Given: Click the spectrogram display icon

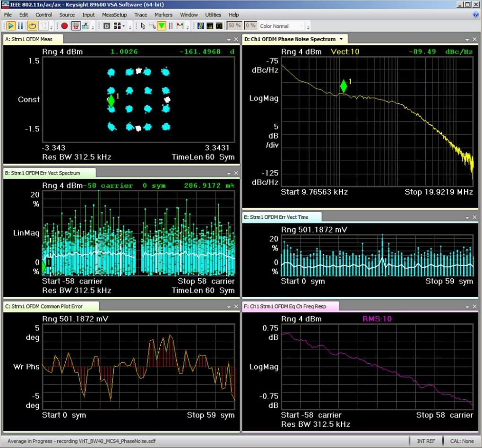Looking at the screenshot, I should tap(200, 26).
